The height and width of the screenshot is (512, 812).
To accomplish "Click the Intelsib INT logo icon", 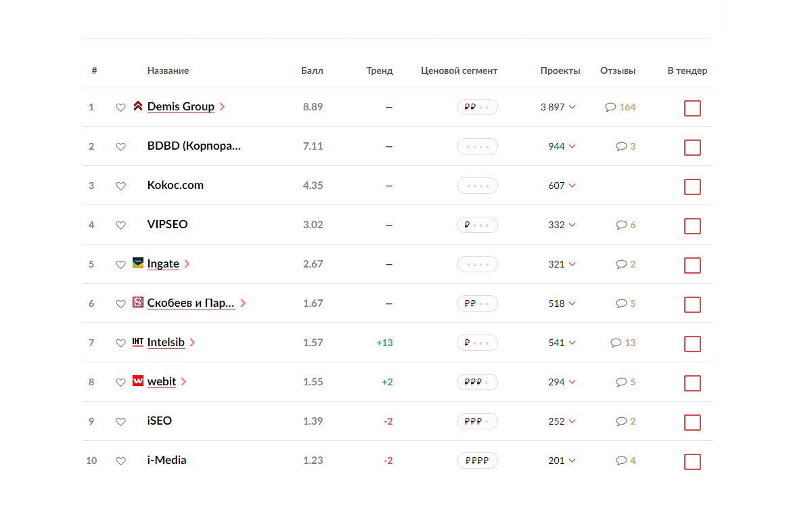I will click(x=138, y=341).
